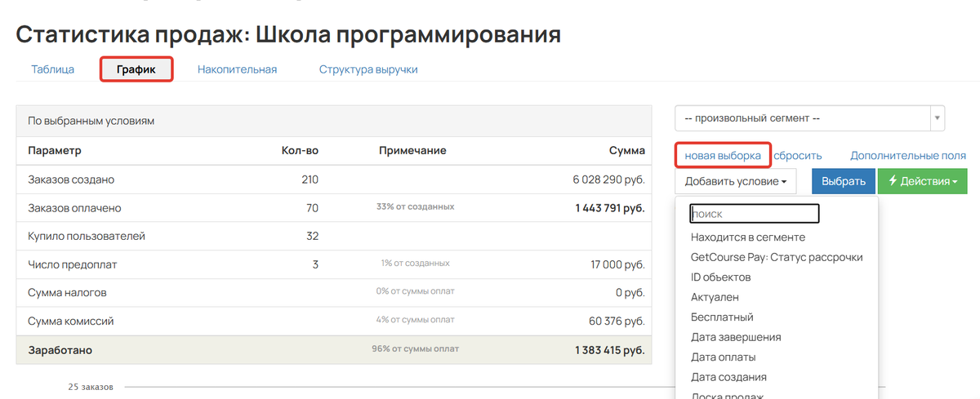
Task: Click the Сумма комиссий row label
Action: tap(70, 321)
